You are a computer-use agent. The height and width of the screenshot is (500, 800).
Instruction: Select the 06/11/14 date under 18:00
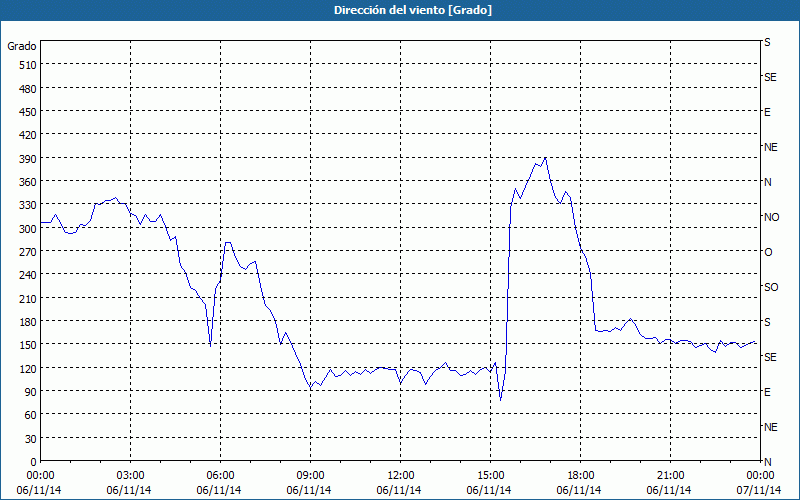pos(579,490)
